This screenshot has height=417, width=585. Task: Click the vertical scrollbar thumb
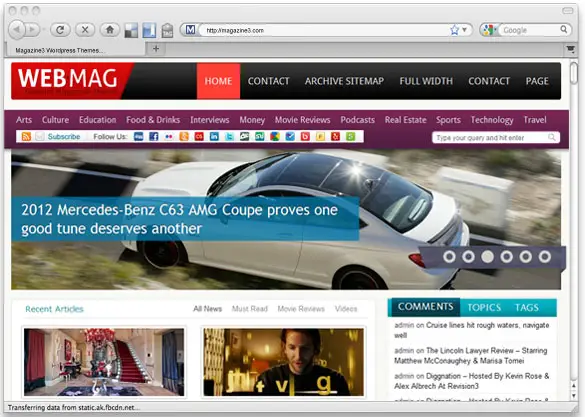click(x=573, y=73)
